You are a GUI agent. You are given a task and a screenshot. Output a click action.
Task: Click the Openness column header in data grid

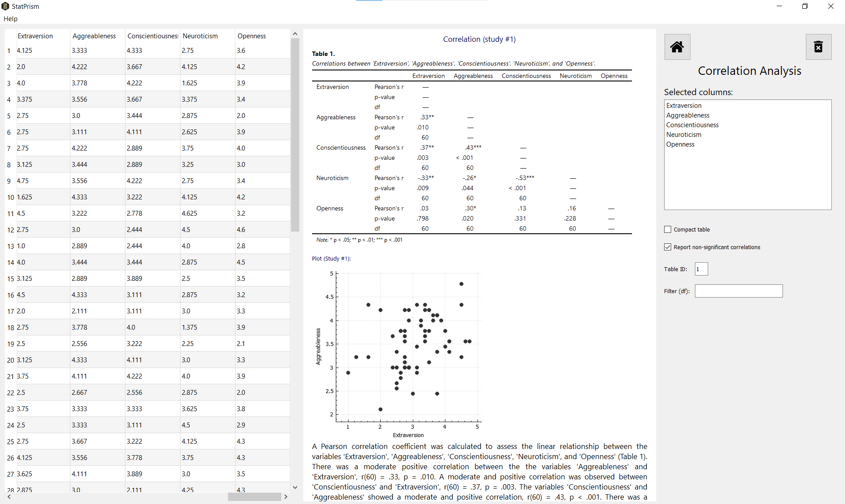[262, 36]
